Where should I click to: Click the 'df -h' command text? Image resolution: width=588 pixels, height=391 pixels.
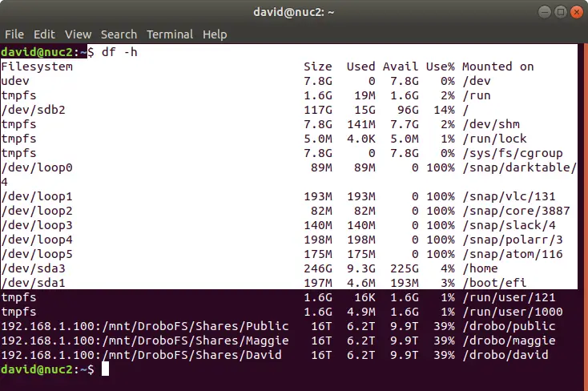(119, 52)
